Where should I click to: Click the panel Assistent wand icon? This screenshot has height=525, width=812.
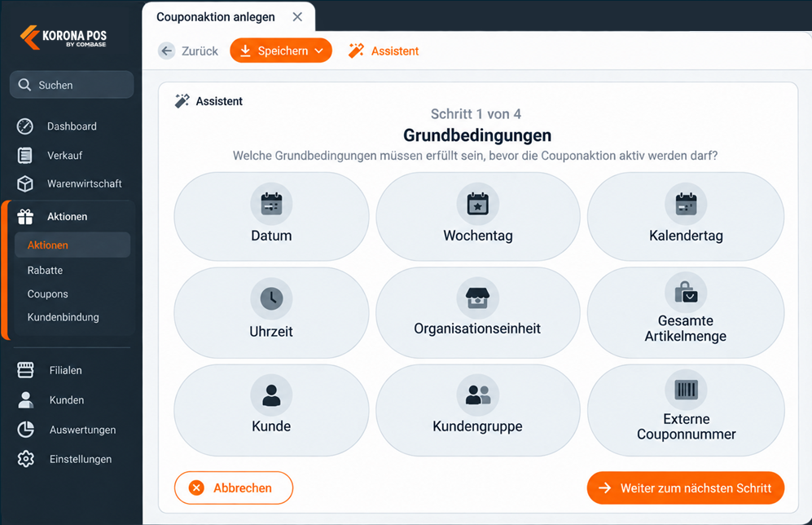pos(182,100)
